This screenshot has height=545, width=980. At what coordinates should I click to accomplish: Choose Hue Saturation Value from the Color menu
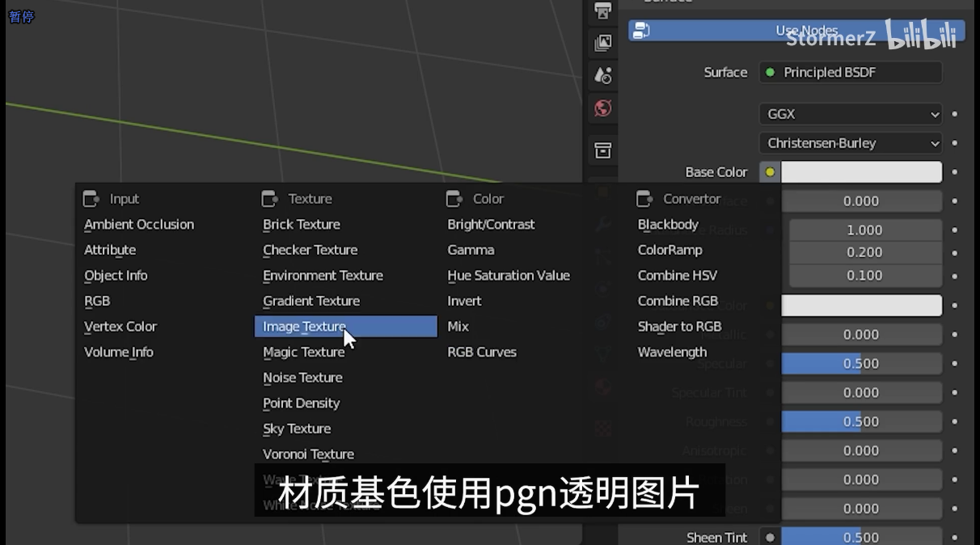point(509,275)
